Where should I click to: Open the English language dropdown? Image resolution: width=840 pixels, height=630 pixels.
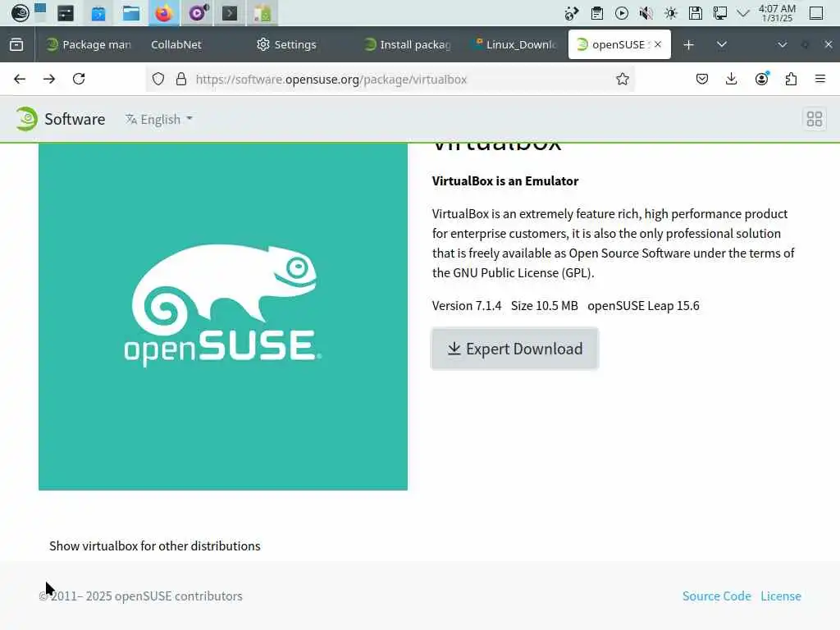[x=159, y=119]
